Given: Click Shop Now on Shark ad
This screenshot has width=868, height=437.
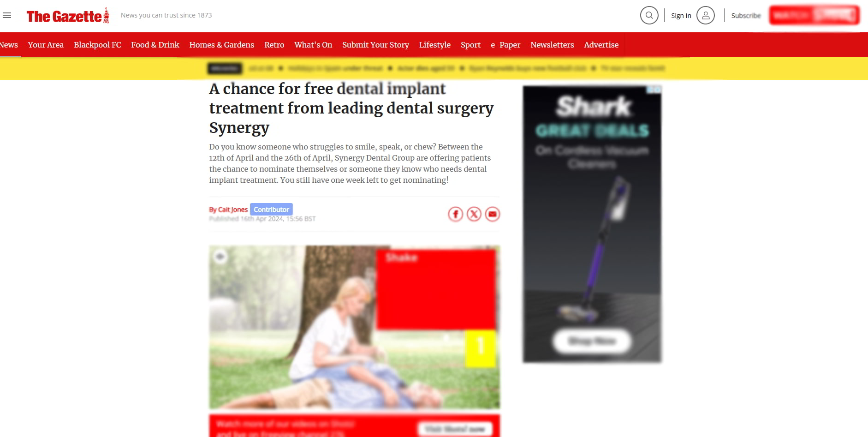Looking at the screenshot, I should pos(592,341).
